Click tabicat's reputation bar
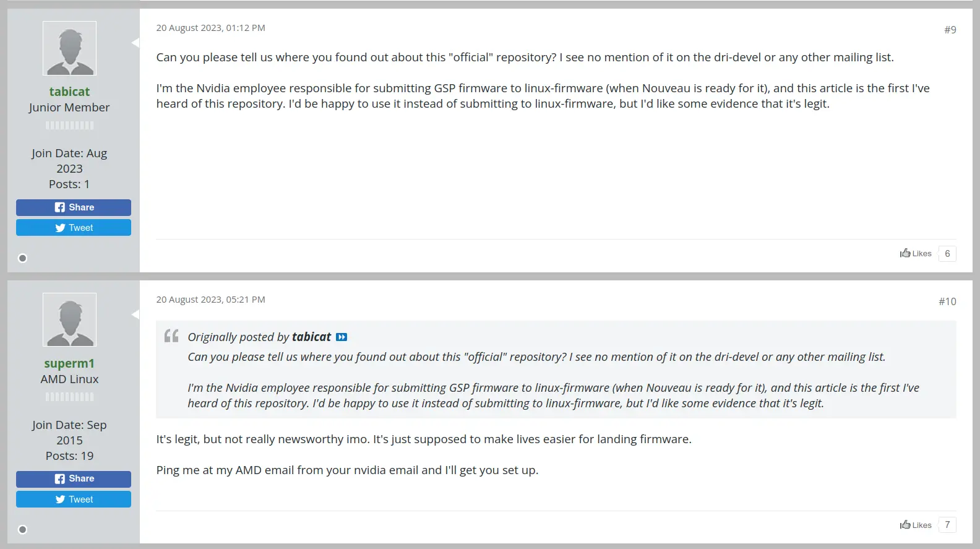This screenshot has height=549, width=980. (69, 126)
